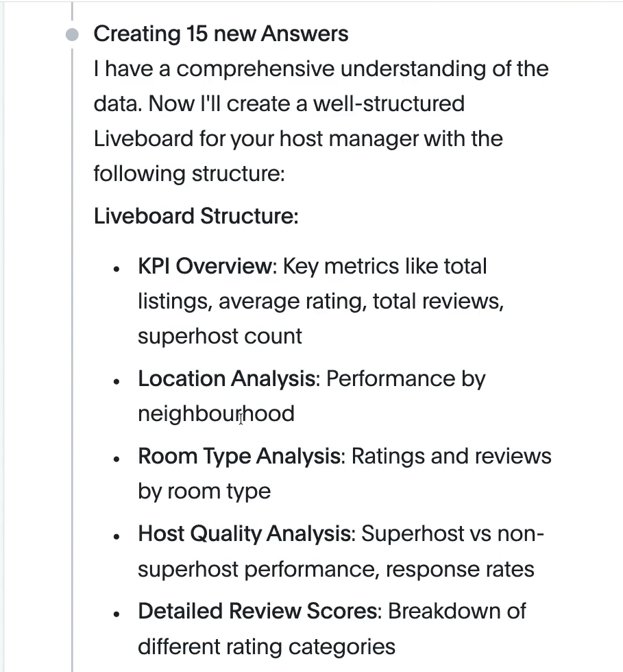Click the bullet dot before Room Type Analysis
623x672 pixels.
coord(118,457)
